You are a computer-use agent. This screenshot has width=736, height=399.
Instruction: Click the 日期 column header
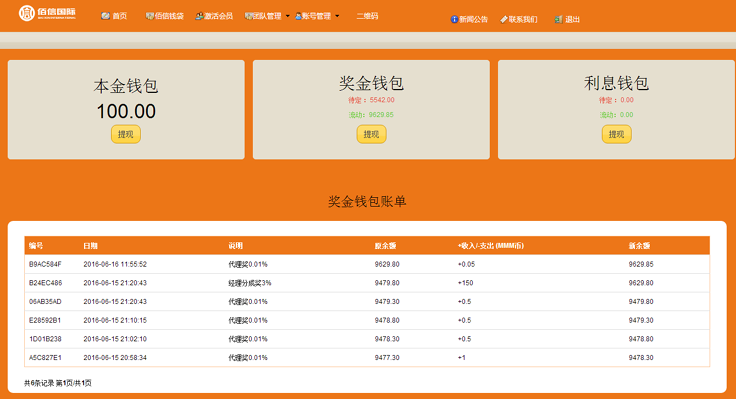[x=91, y=246]
